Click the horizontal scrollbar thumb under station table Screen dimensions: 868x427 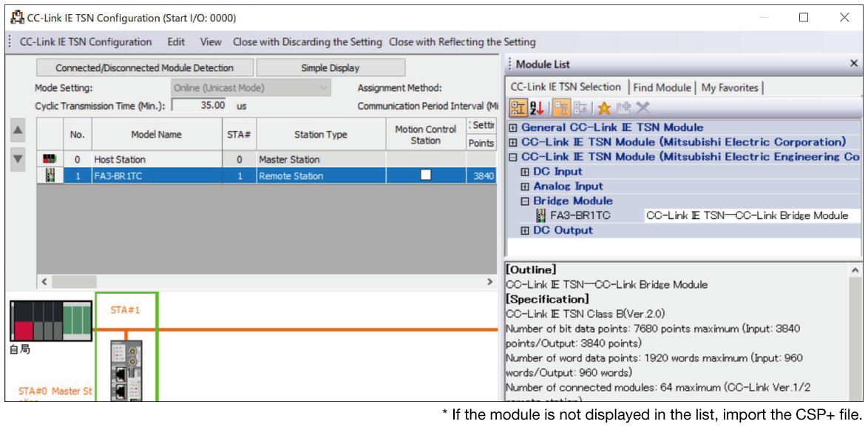(74, 282)
